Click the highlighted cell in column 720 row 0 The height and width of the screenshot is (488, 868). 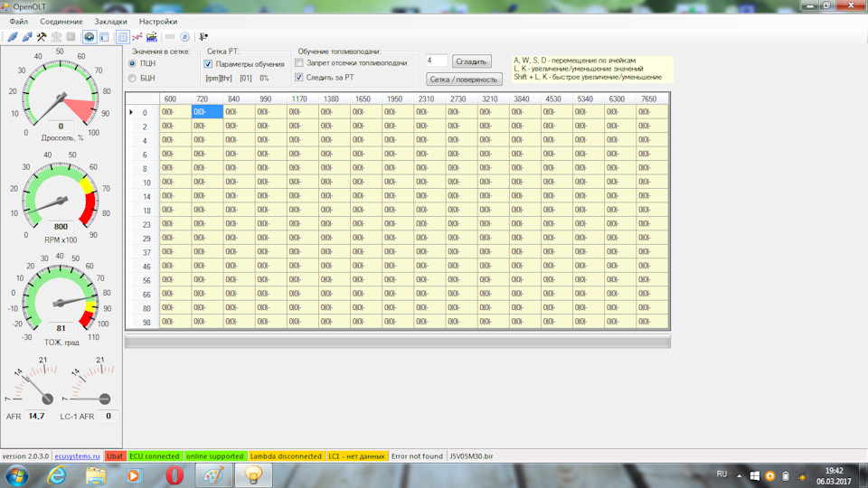pyautogui.click(x=208, y=112)
